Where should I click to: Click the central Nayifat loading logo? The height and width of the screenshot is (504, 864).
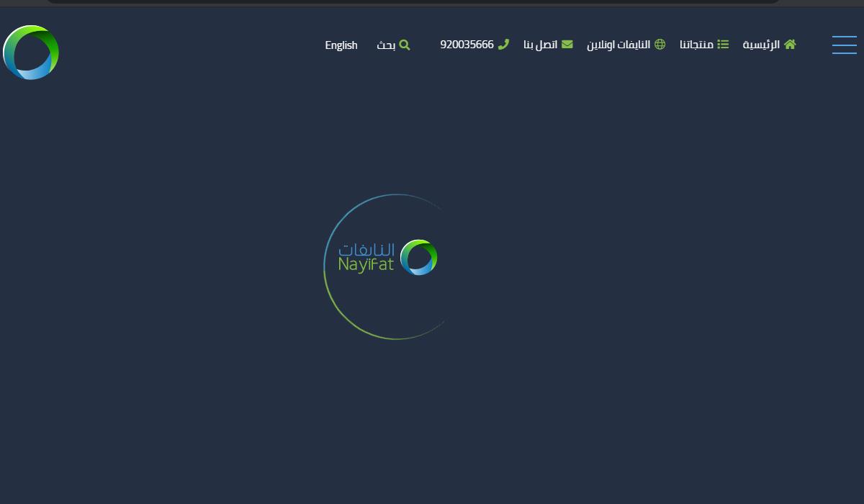click(x=388, y=257)
